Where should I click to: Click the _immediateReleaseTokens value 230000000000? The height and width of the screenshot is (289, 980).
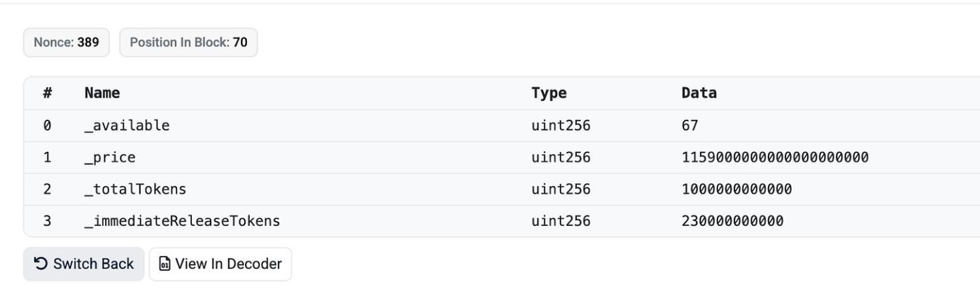click(x=733, y=221)
